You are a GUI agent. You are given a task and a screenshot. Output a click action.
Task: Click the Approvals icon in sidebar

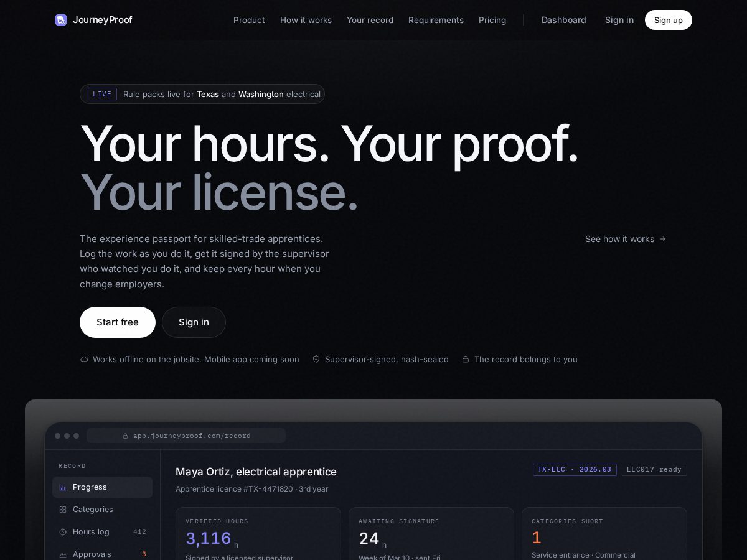pos(63,554)
